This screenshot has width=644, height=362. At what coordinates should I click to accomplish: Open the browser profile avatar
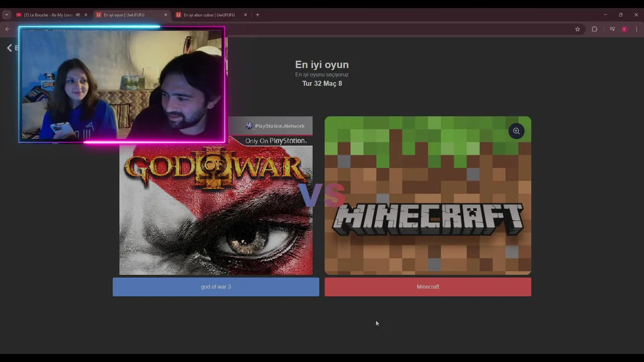624,29
